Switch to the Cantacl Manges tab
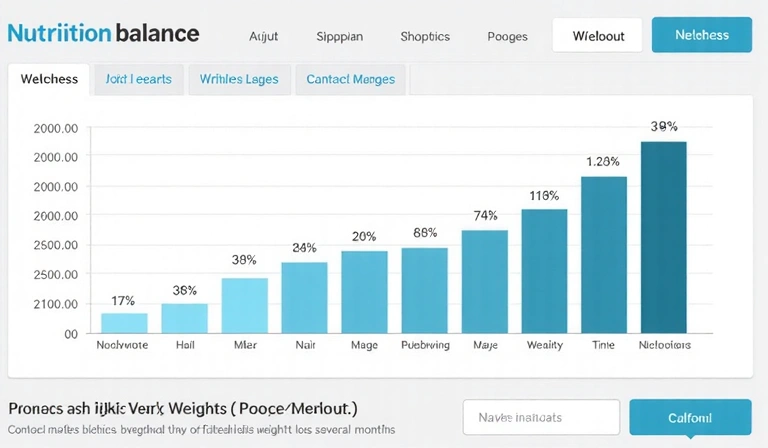Image resolution: width=768 pixels, height=448 pixels. point(350,79)
